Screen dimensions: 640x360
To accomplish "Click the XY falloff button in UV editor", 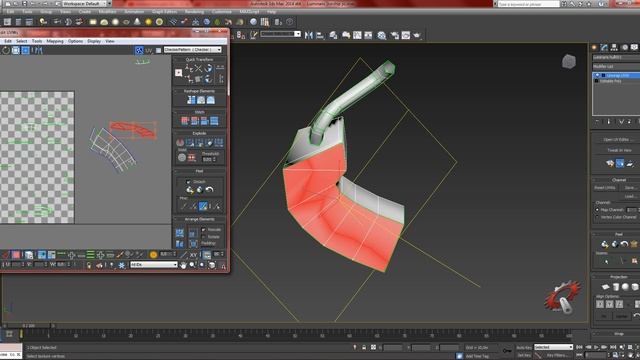I will (x=193, y=255).
